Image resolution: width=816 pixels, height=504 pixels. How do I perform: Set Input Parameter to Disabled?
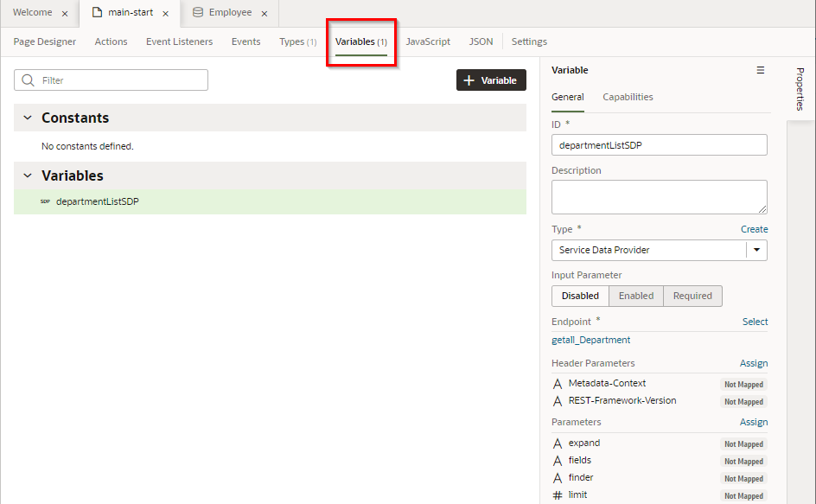click(x=580, y=296)
